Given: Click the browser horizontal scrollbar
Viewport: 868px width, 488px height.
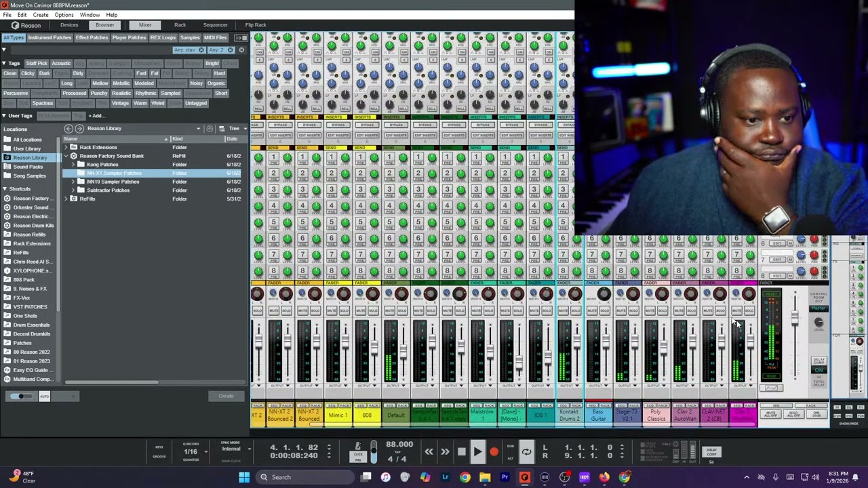Looking at the screenshot, I should (112, 382).
